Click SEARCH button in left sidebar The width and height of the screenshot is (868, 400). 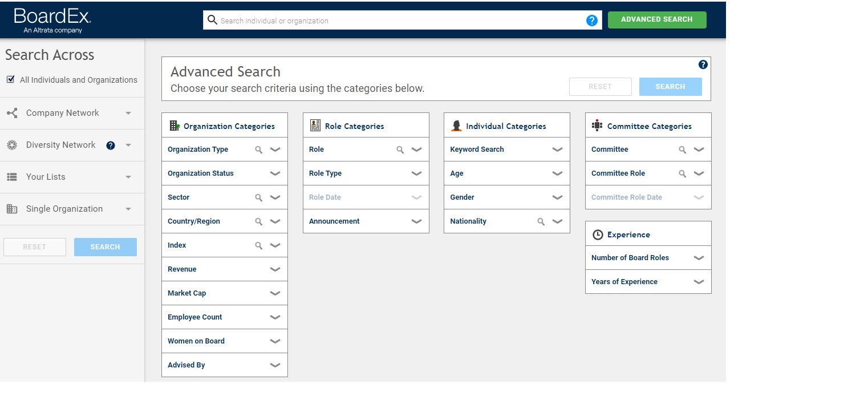coord(106,247)
